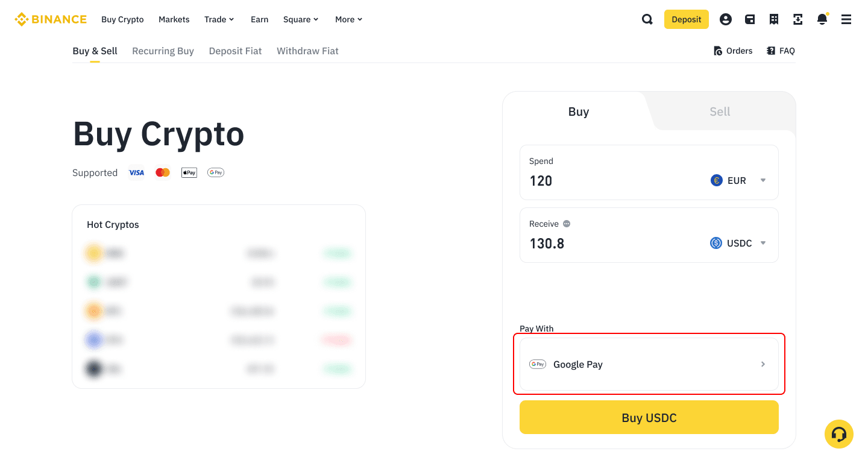
Task: Open the Square menu in navigation
Action: (x=301, y=19)
